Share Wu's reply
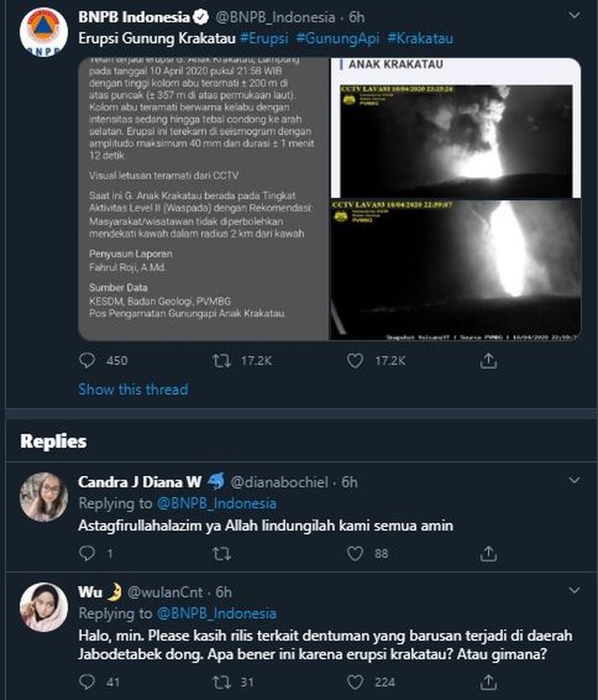The width and height of the screenshot is (598, 700). point(489,683)
